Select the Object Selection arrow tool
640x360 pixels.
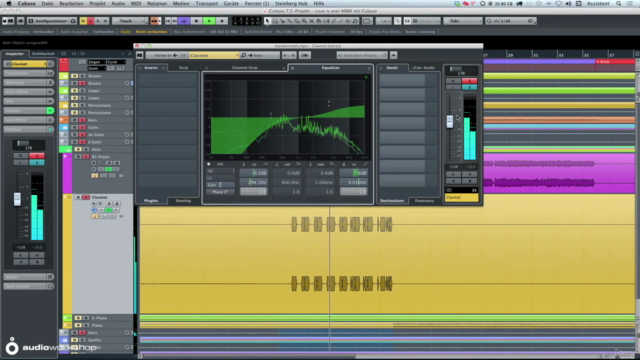tap(267, 21)
